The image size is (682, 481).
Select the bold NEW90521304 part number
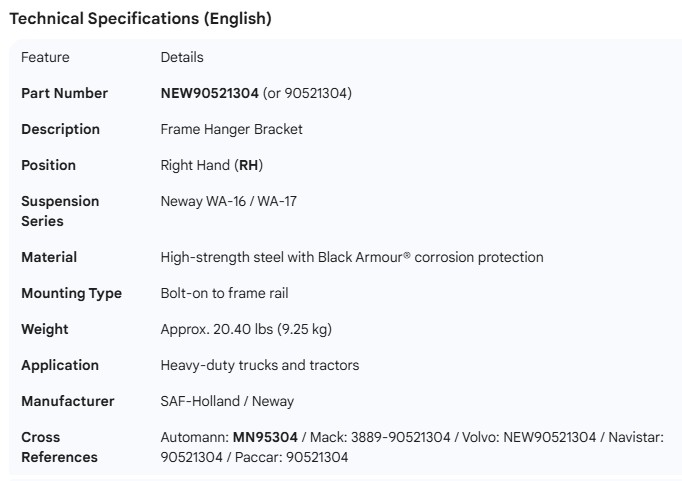click(209, 93)
